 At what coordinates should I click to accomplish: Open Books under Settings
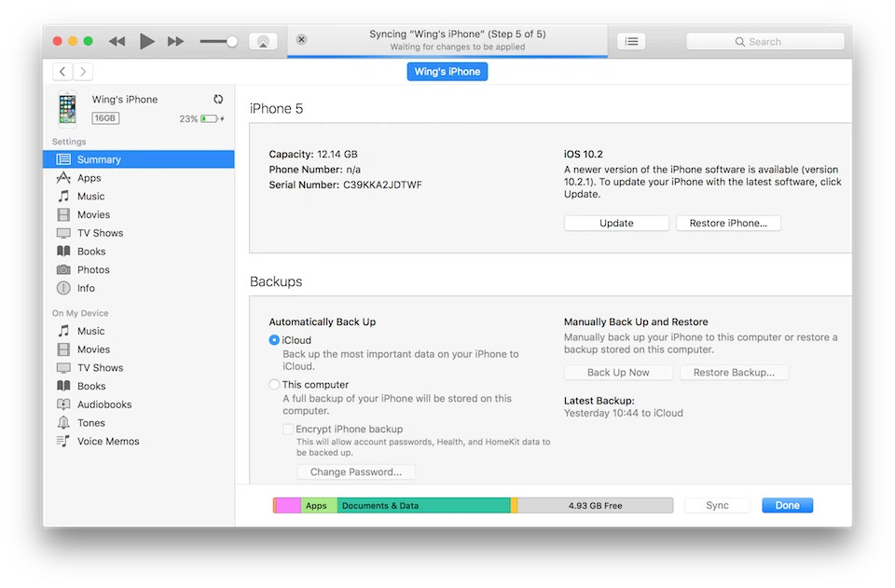(x=139, y=251)
